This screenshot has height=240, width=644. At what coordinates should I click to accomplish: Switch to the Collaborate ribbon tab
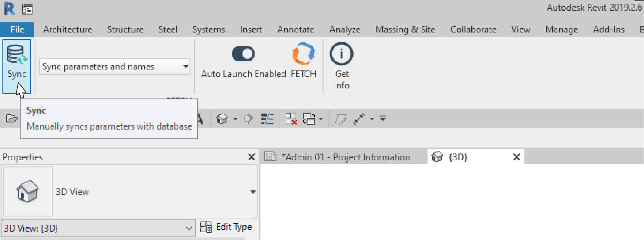tap(473, 29)
